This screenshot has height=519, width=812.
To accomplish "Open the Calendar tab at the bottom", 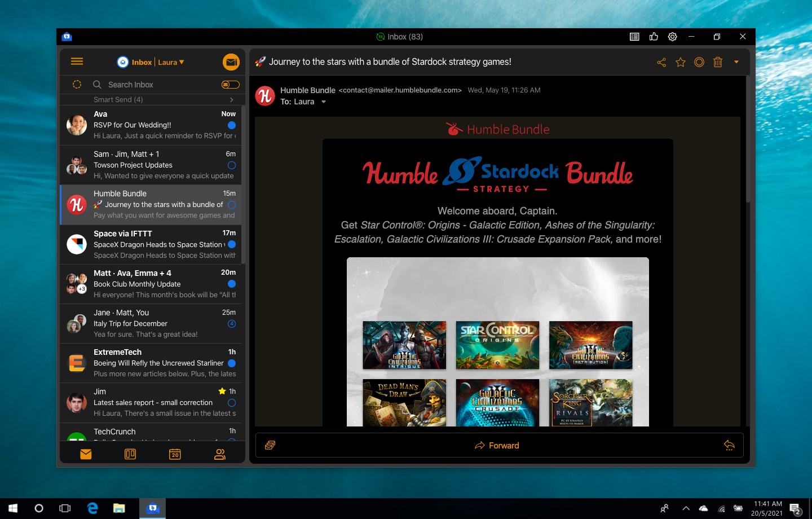I will tap(175, 454).
